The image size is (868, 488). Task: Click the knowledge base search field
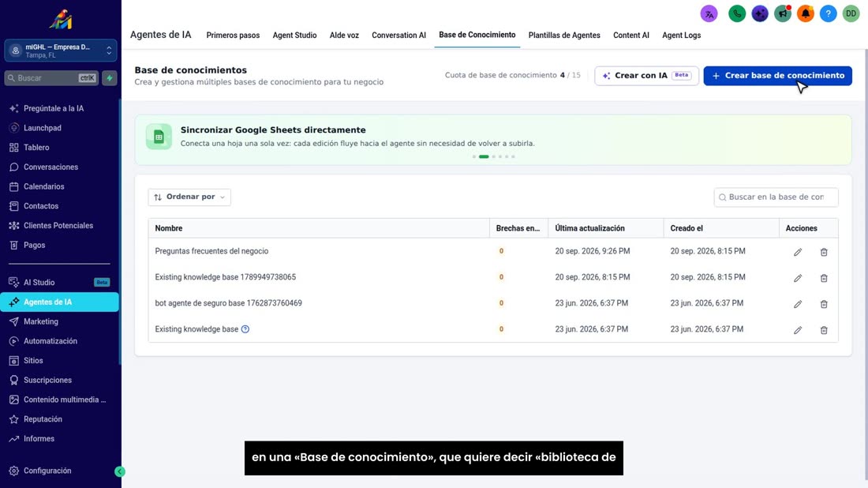[x=776, y=197]
